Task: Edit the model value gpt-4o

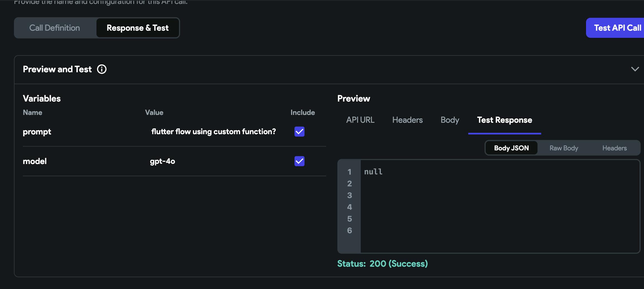Action: pyautogui.click(x=163, y=161)
